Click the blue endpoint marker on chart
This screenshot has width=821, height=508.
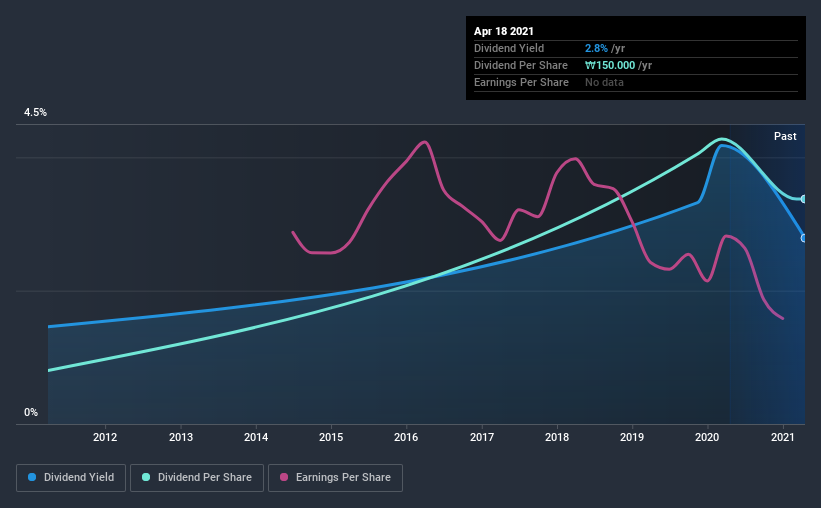tap(804, 238)
